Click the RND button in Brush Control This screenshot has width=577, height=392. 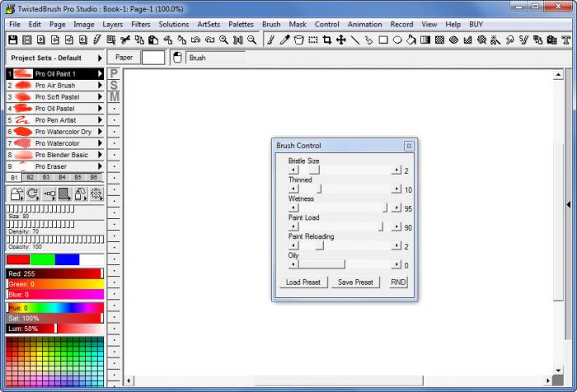[x=398, y=282]
